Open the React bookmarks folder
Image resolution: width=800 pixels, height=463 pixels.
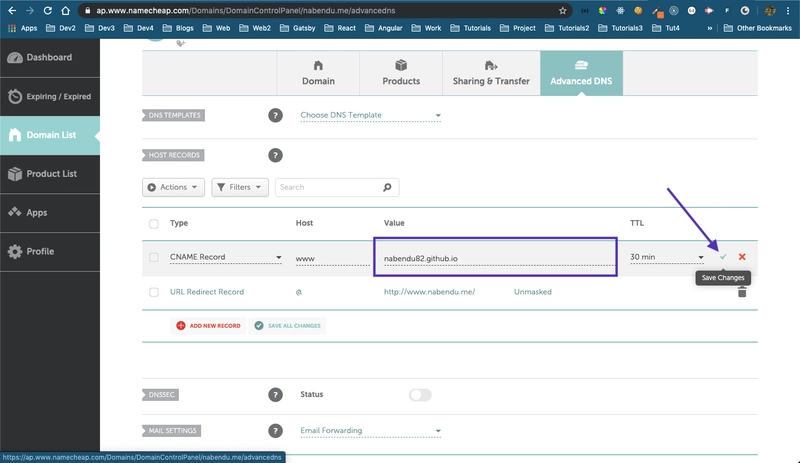(x=340, y=28)
